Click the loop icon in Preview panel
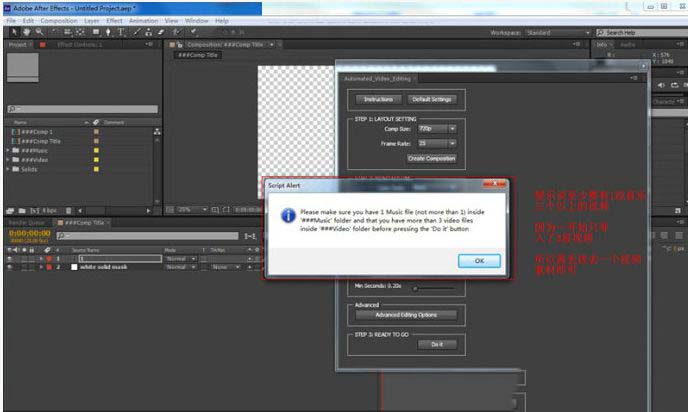The width and height of the screenshot is (688, 412). (674, 85)
